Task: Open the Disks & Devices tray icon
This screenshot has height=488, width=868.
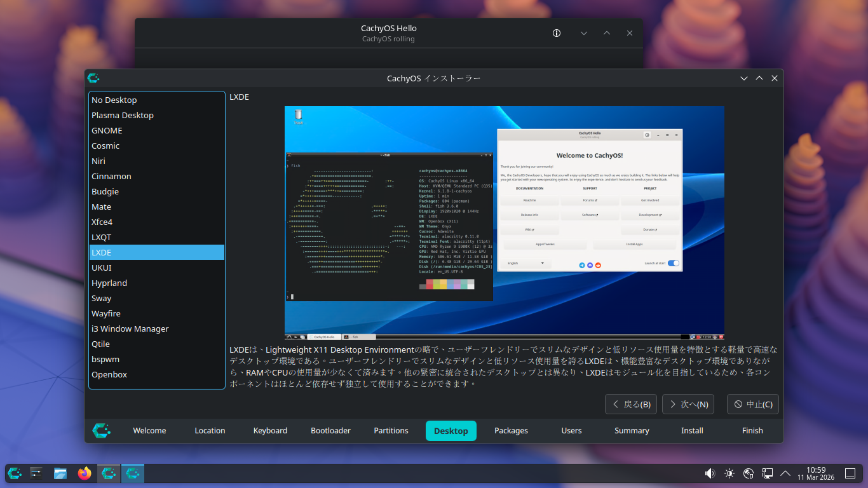Action: 748,473
